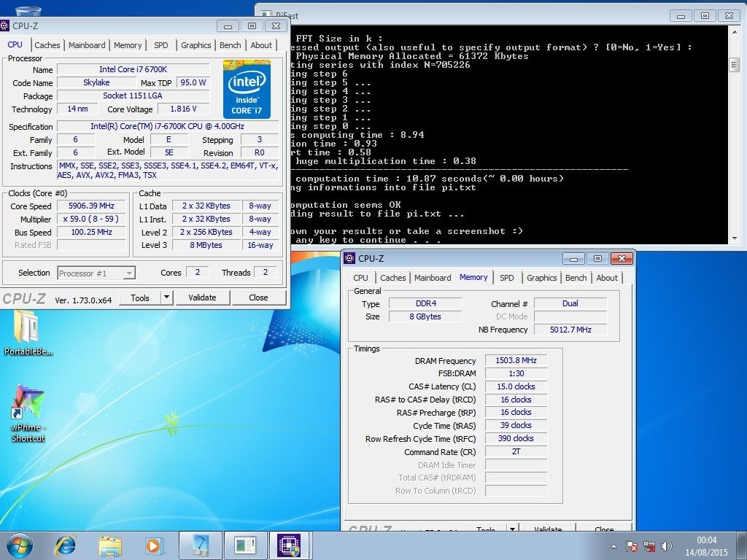Show hidden system tray icons arrow
This screenshot has height=560, width=747.
[x=615, y=546]
